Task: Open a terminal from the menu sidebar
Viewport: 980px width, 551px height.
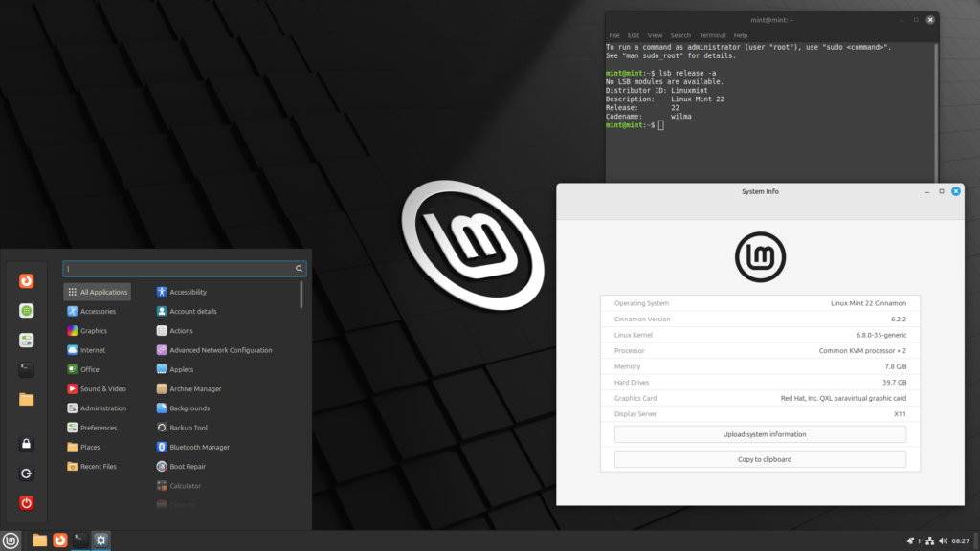Action: coord(26,369)
